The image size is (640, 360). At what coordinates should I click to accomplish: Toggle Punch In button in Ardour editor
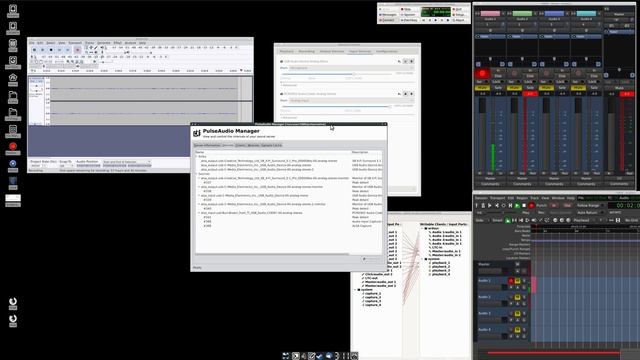pos(554,206)
